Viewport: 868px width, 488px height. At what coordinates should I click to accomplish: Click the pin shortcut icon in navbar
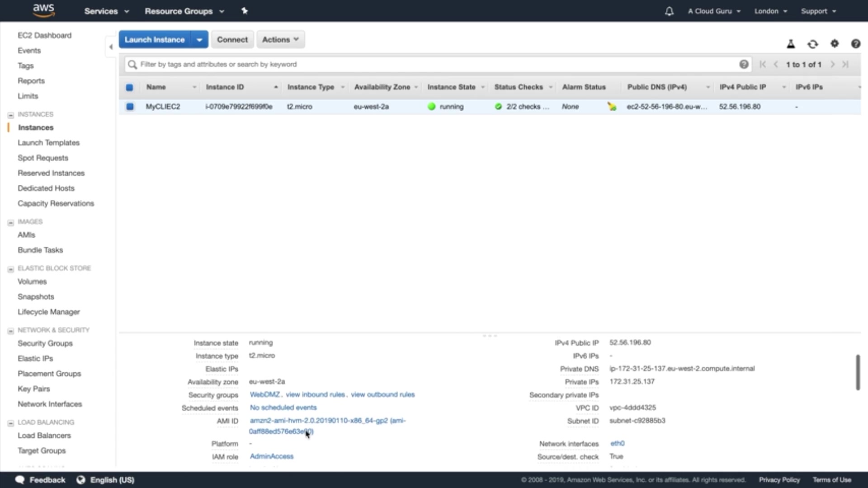point(245,11)
